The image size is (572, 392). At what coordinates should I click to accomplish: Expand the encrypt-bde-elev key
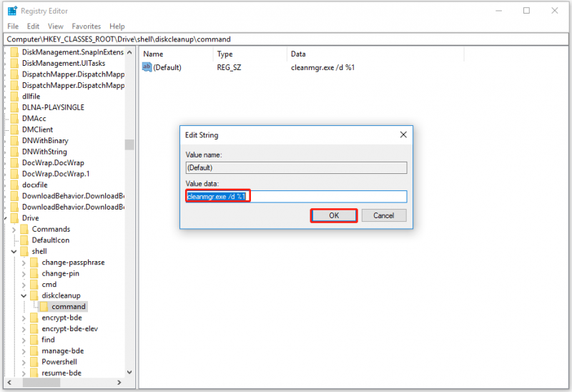pos(24,329)
